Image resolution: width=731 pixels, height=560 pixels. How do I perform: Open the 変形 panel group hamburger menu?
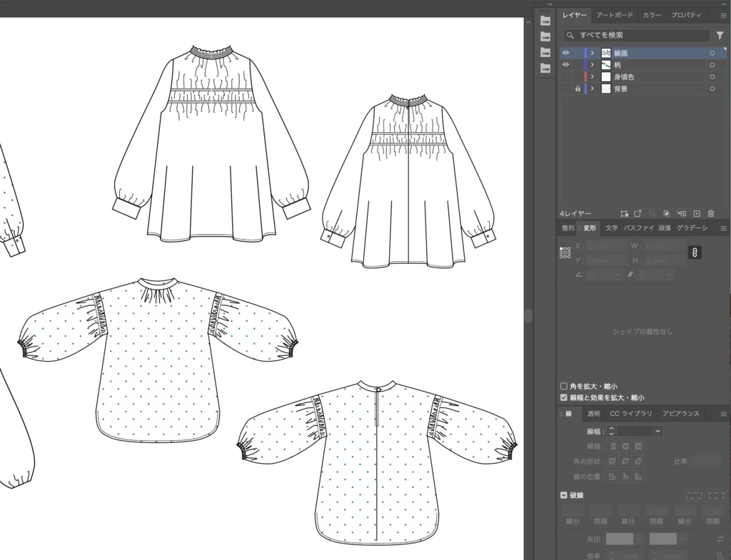[x=724, y=228]
